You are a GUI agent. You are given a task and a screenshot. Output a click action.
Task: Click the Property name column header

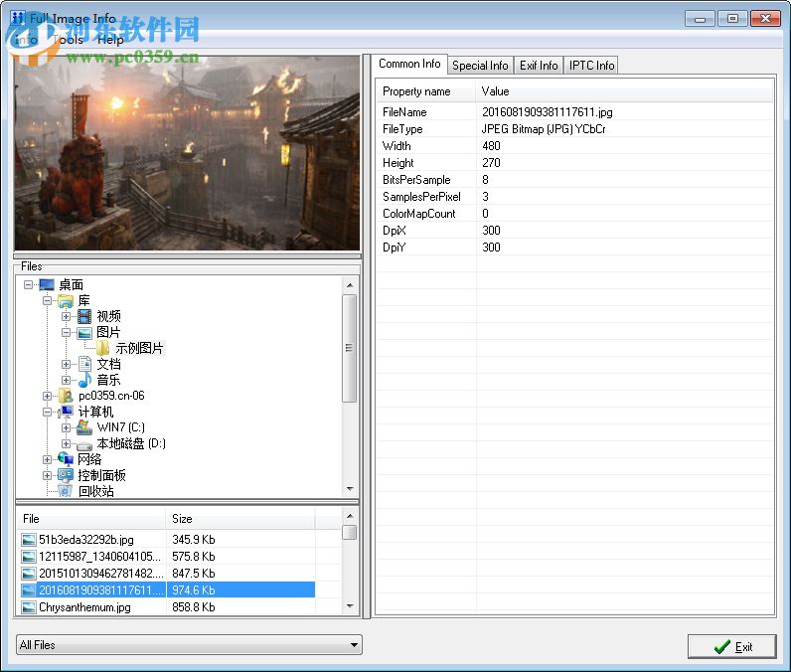click(426, 91)
